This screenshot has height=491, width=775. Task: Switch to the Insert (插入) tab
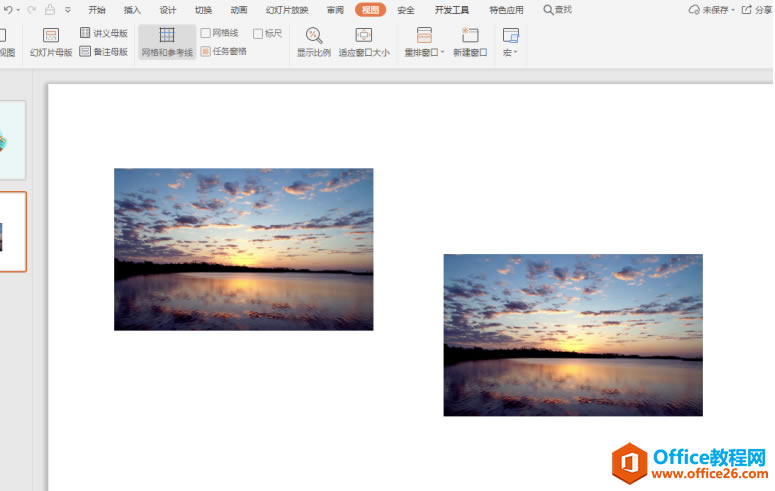pyautogui.click(x=132, y=10)
